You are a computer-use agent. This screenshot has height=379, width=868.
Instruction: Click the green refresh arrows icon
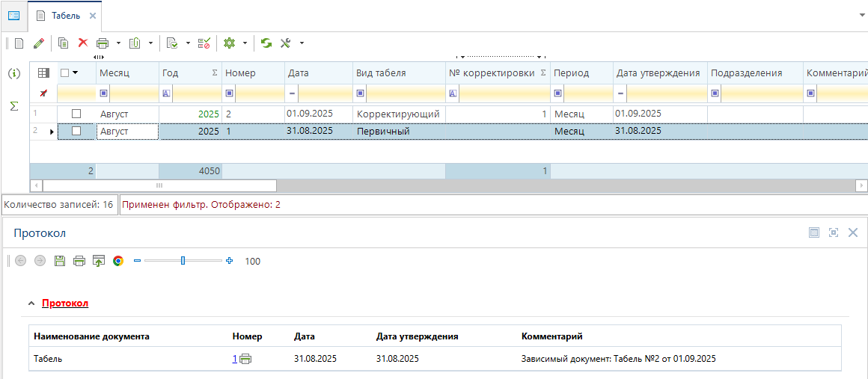[x=266, y=43]
